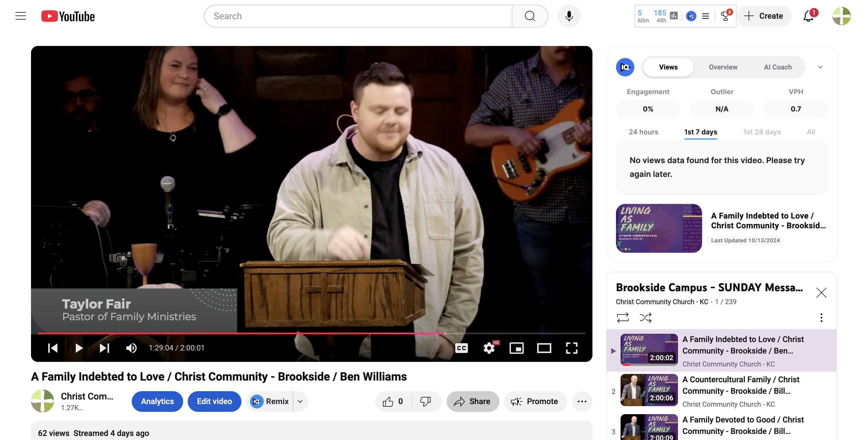Open the trophy icon with badge 3
Viewport: 868px width, 440px height.
[725, 16]
